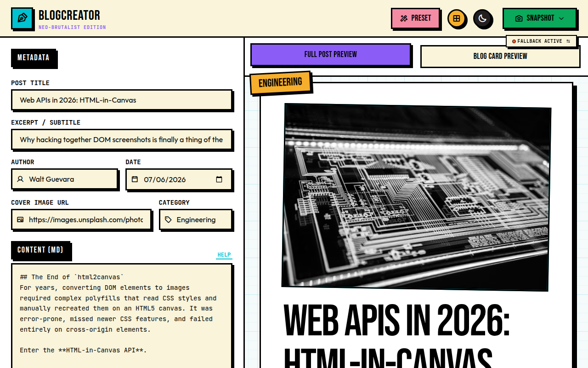The image size is (588, 368).
Task: Toggle the grid layout icon button
Action: tap(456, 18)
